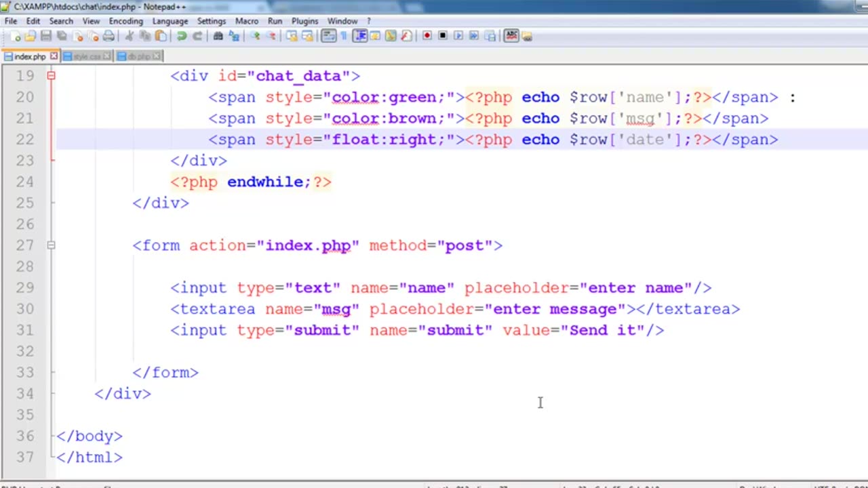Open the Encoding menu
The image size is (868, 488).
(126, 21)
